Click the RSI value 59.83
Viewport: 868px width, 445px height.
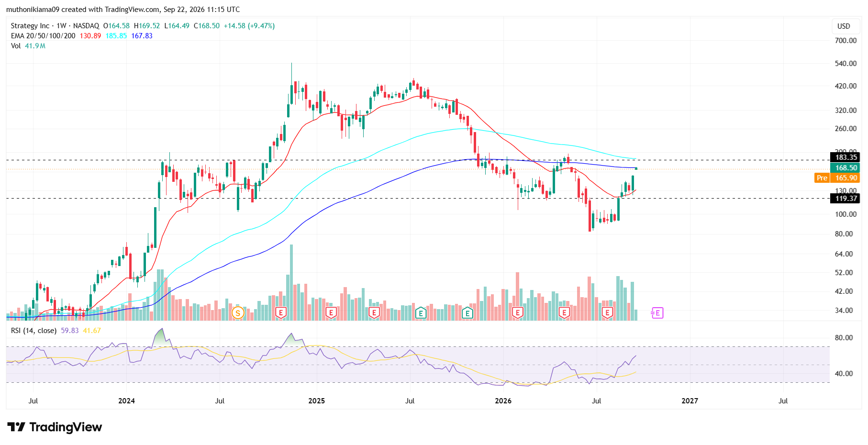(x=70, y=331)
